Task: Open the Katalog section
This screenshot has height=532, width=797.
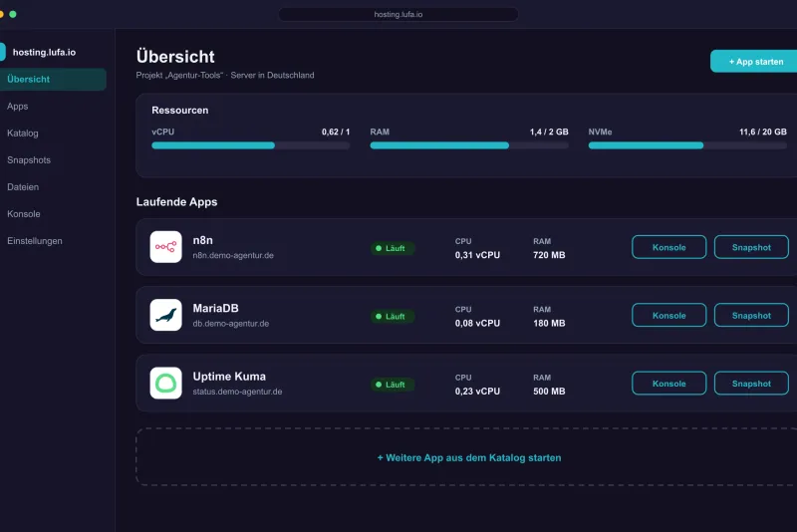Action: (22, 133)
